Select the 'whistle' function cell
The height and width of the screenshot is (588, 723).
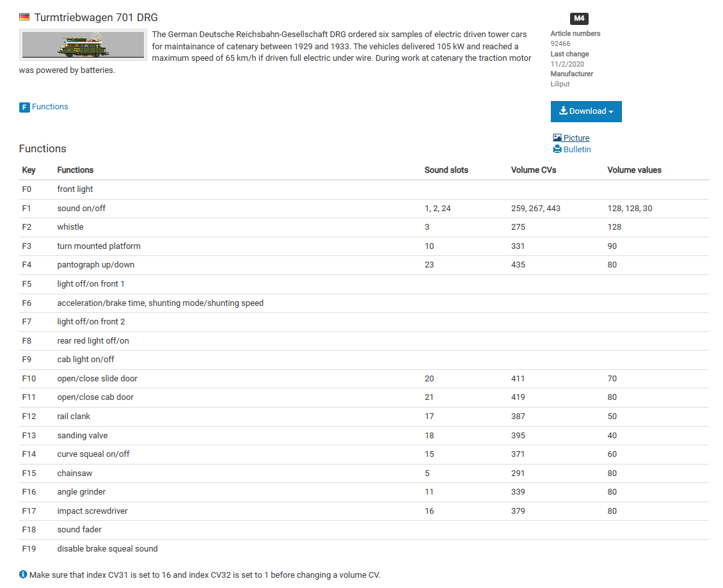[x=70, y=227]
